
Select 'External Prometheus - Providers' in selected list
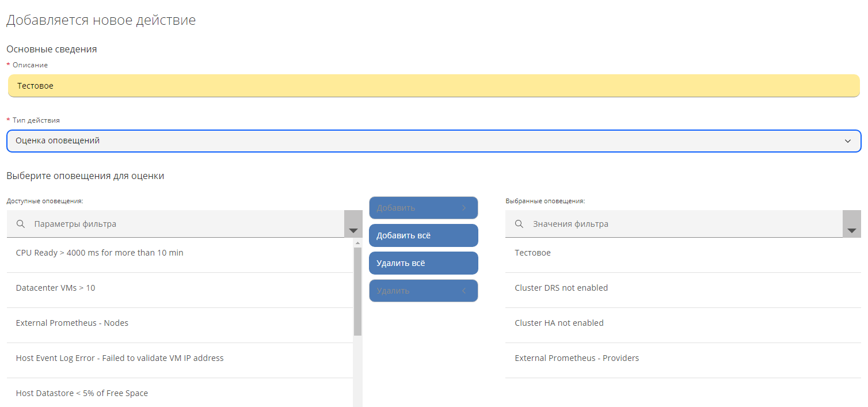coord(576,358)
